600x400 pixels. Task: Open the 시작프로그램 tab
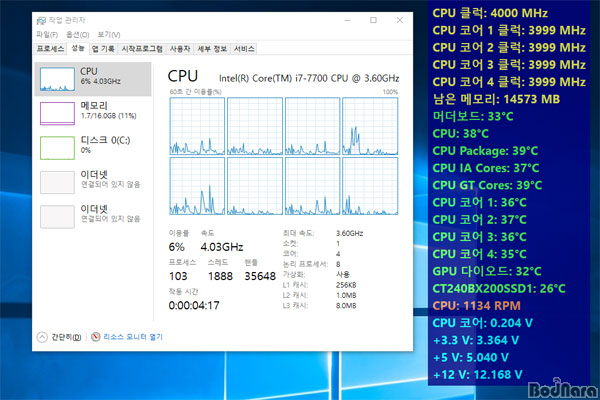pyautogui.click(x=142, y=49)
